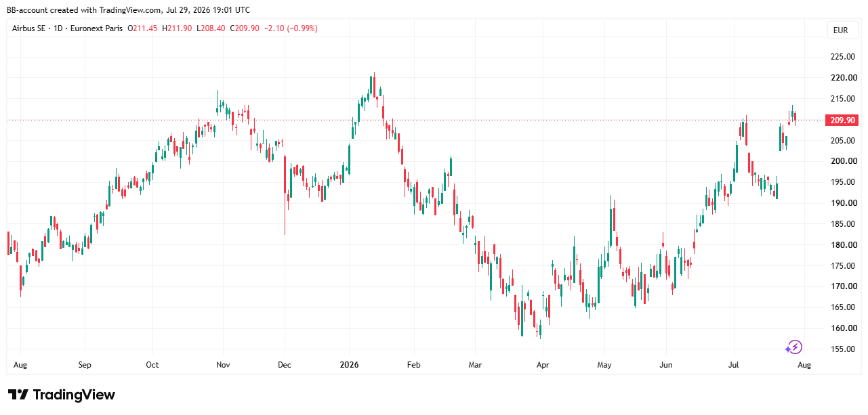Click the 215.00 price axis label
868x415 pixels.
(x=844, y=99)
